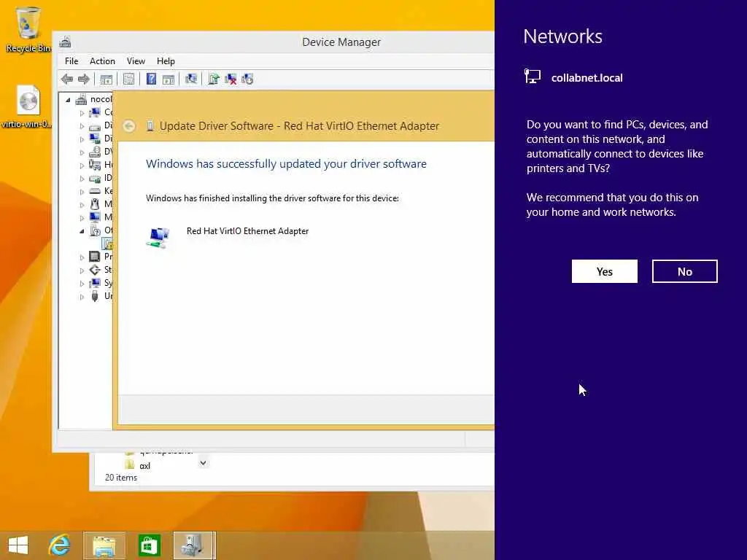The width and height of the screenshot is (747, 560).
Task: Open the File menu
Action: (x=71, y=61)
